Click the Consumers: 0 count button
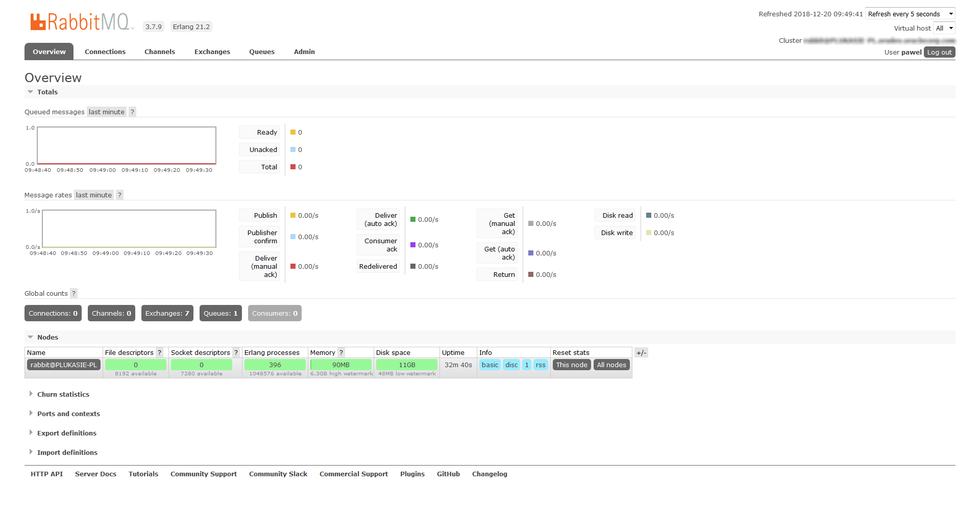The image size is (980, 513). (275, 313)
